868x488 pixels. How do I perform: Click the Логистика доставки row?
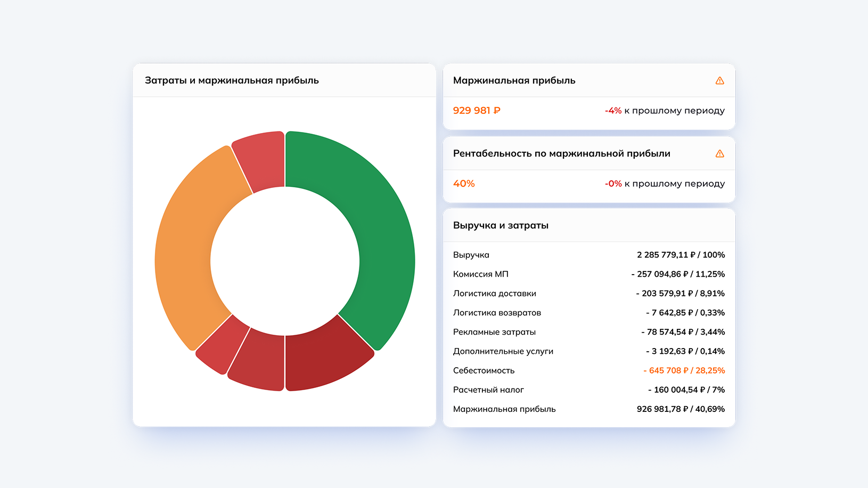pos(495,293)
